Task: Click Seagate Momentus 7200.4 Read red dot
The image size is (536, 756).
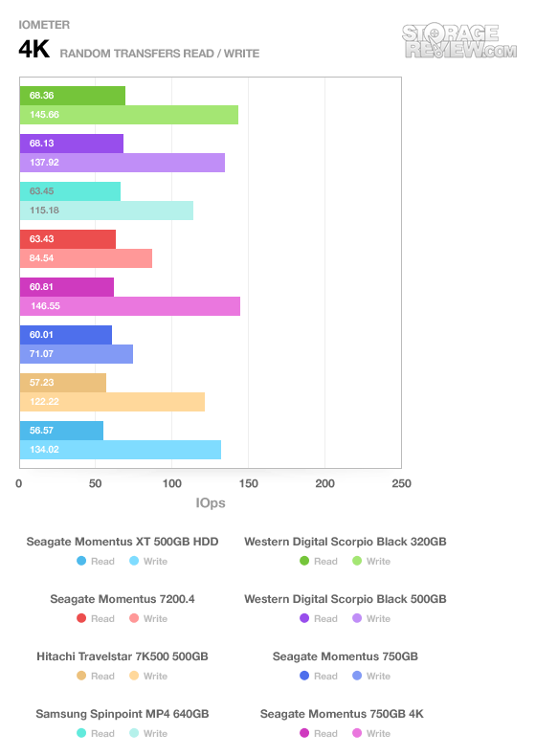Action: click(x=81, y=618)
